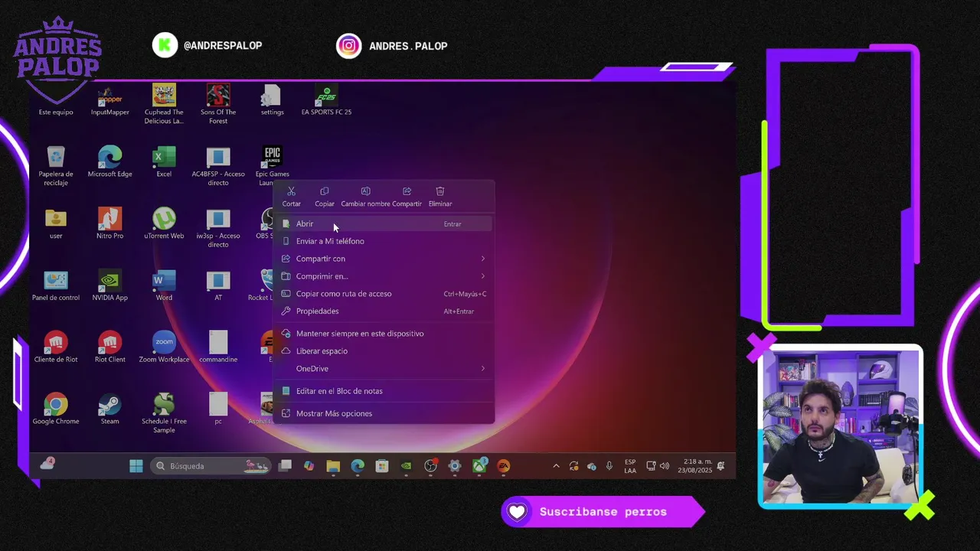Screen dimensions: 980x551
Task: Open Xbox app from the taskbar
Action: (x=479, y=466)
